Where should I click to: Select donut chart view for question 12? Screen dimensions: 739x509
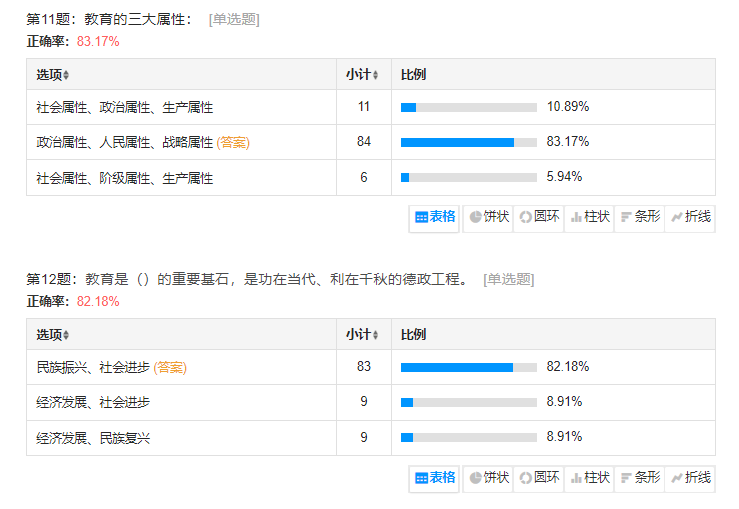click(538, 478)
